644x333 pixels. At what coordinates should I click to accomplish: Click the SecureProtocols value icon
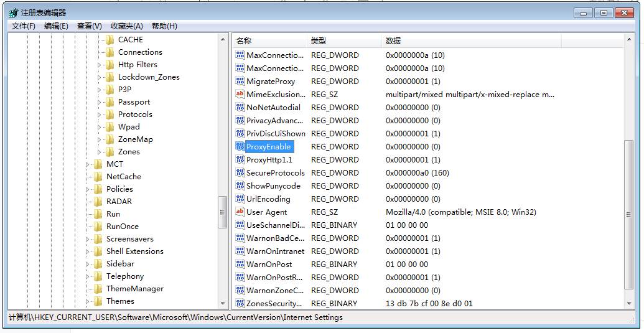point(240,173)
